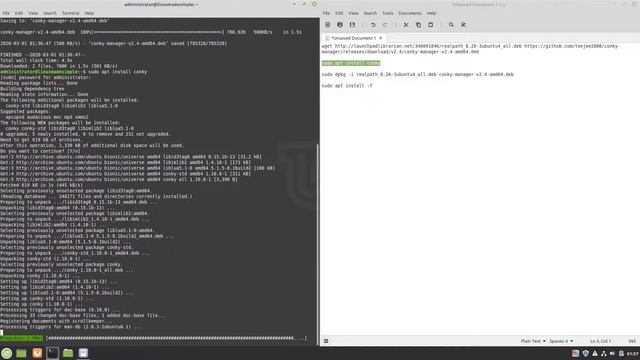This screenshot has width=640, height=360.
Task: Create a new document in text editor toolbar
Action: coord(327,25)
